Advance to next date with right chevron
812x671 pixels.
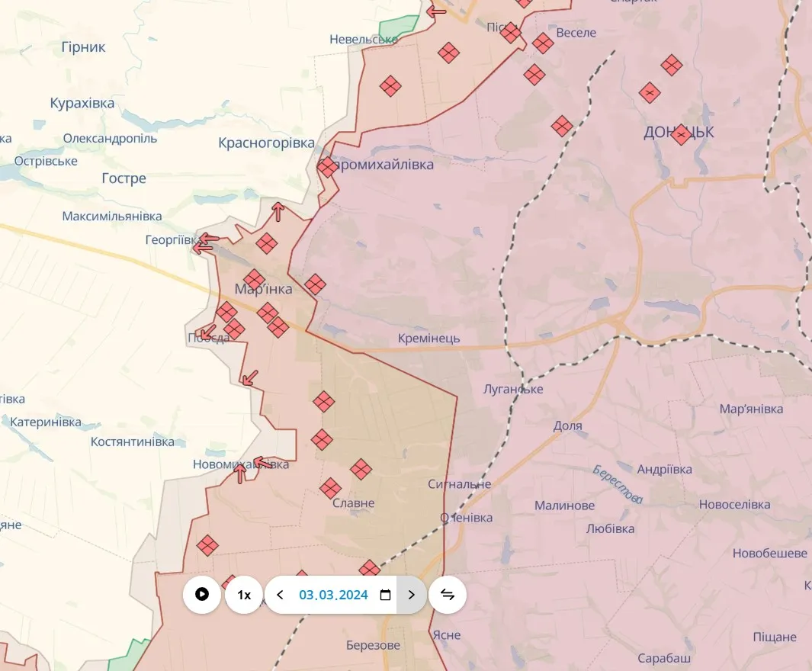pos(412,595)
